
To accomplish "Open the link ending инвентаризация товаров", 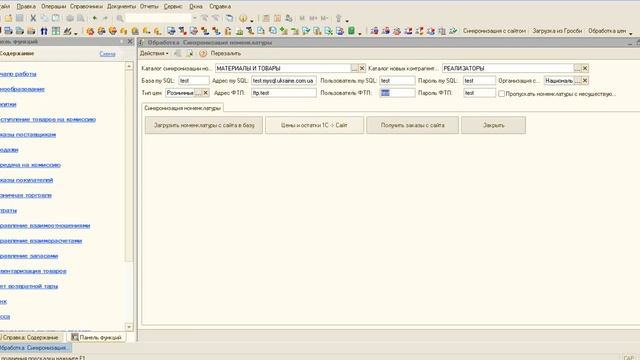I will [x=33, y=271].
